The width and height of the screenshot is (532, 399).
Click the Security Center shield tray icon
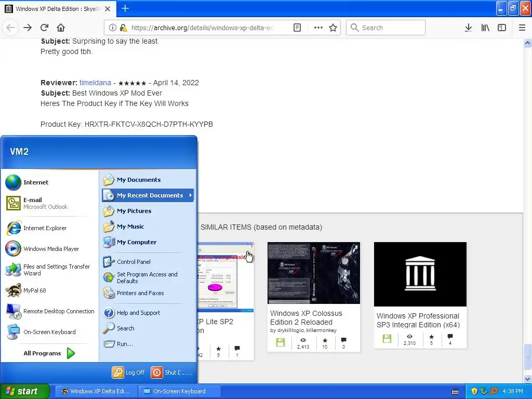pos(474,391)
